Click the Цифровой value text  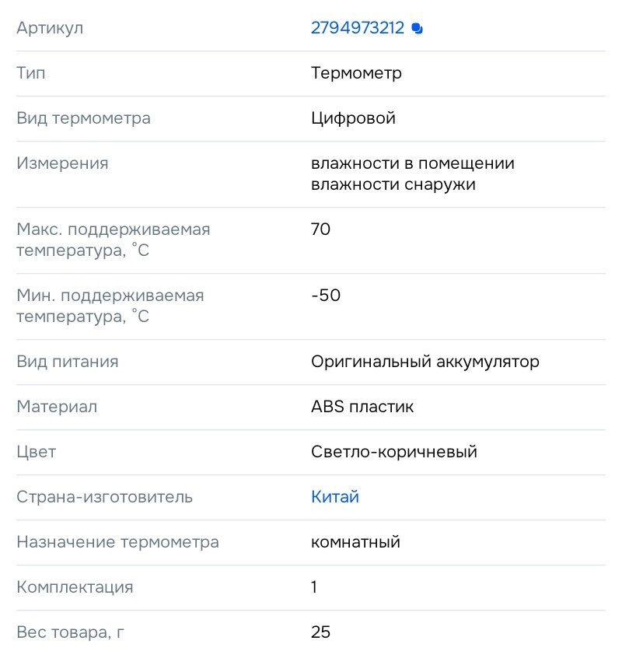pos(353,118)
